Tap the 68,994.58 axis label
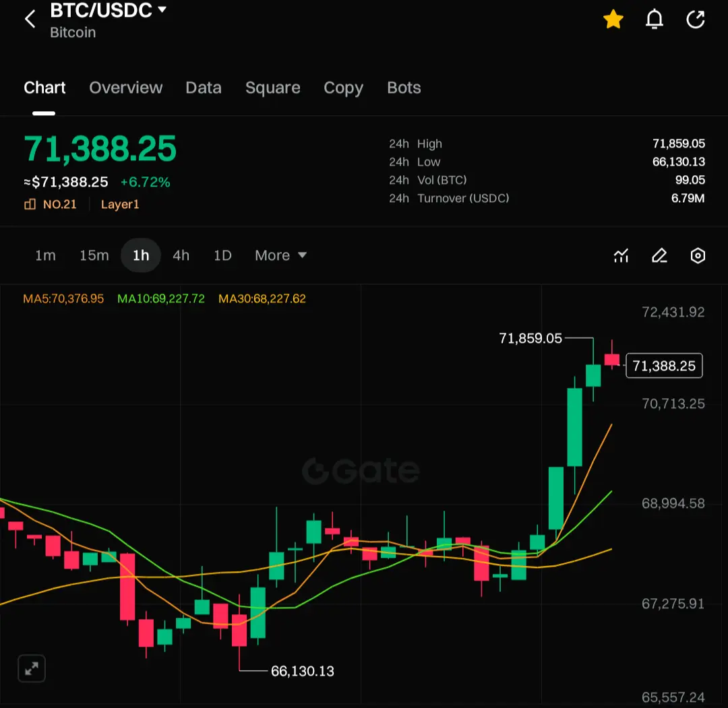The image size is (728, 708). tap(673, 503)
